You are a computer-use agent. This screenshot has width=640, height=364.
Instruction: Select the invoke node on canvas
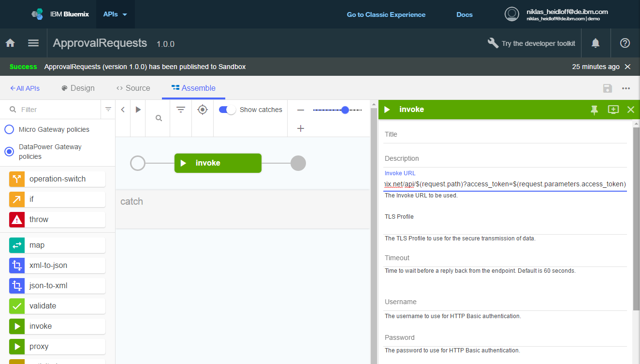coord(218,163)
